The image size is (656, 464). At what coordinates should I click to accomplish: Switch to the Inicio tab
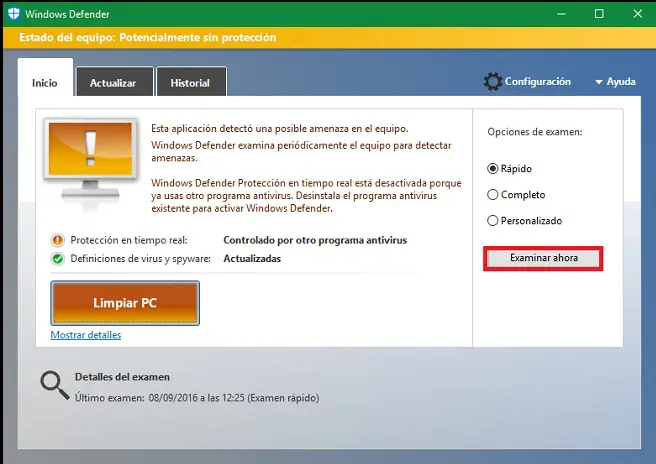click(x=45, y=77)
